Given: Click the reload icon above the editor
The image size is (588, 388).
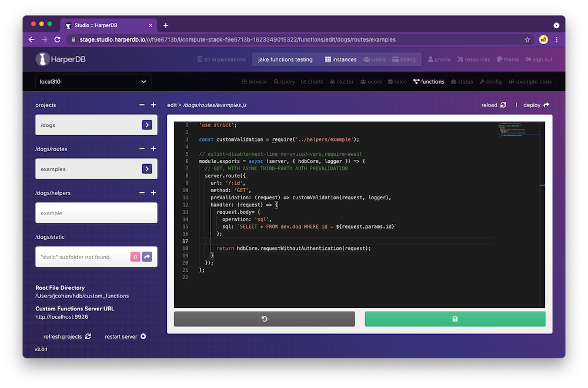Looking at the screenshot, I should 503,105.
